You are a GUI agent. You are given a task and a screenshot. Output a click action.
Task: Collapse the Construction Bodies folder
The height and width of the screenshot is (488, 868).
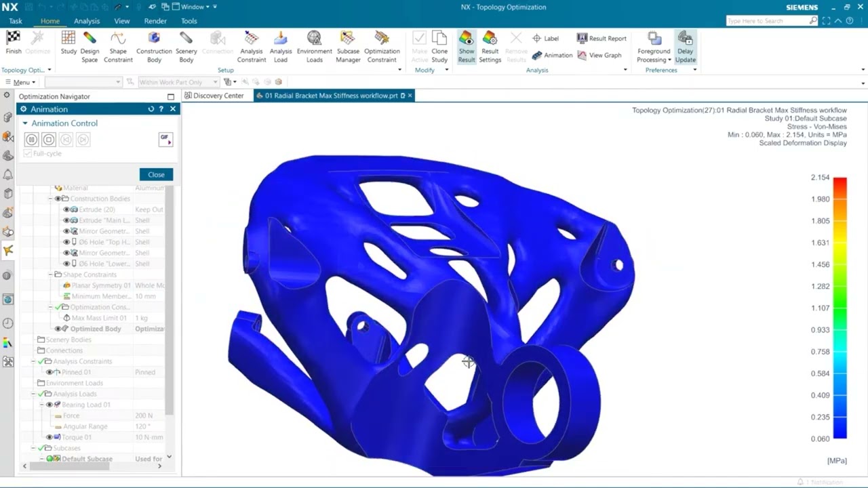point(50,199)
